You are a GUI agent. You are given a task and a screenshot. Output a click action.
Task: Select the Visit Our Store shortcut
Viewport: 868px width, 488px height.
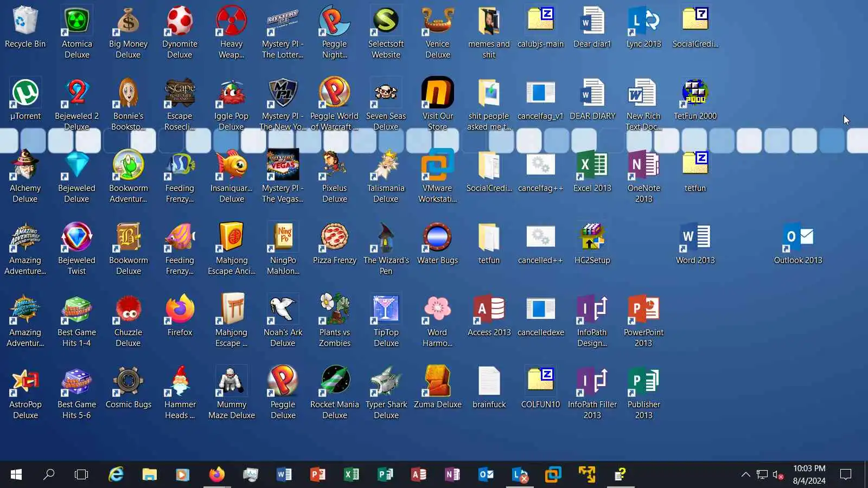(x=438, y=104)
